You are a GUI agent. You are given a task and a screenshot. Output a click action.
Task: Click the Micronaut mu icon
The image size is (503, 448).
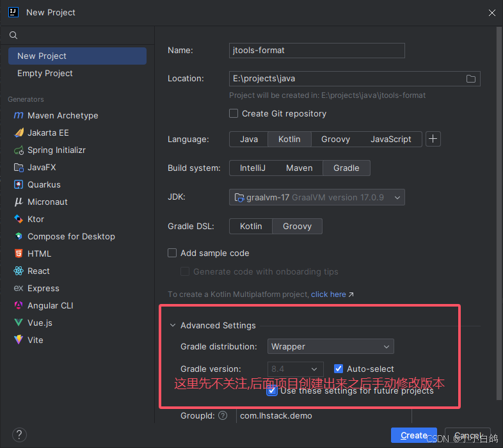pyautogui.click(x=19, y=202)
